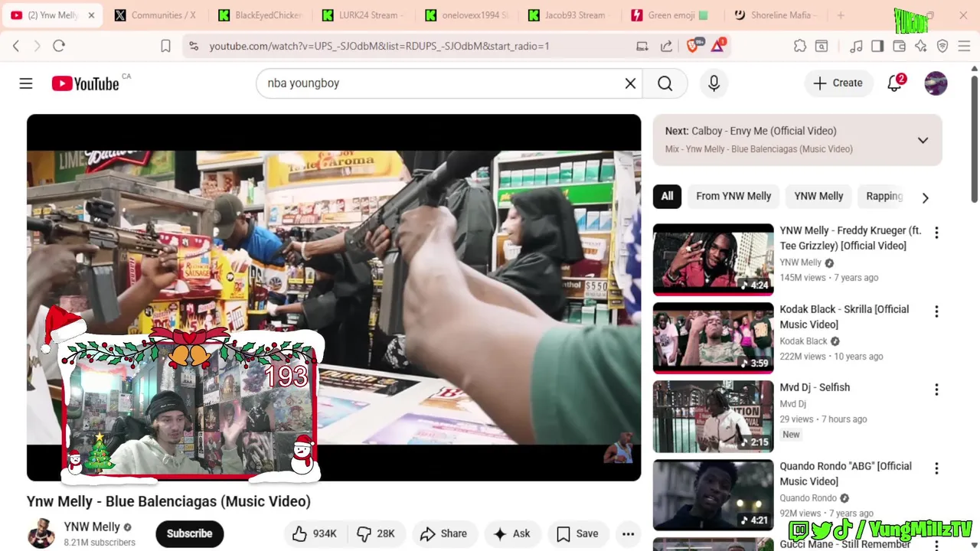Image resolution: width=980 pixels, height=551 pixels.
Task: Open Brave VPN shield icon
Action: tap(942, 46)
